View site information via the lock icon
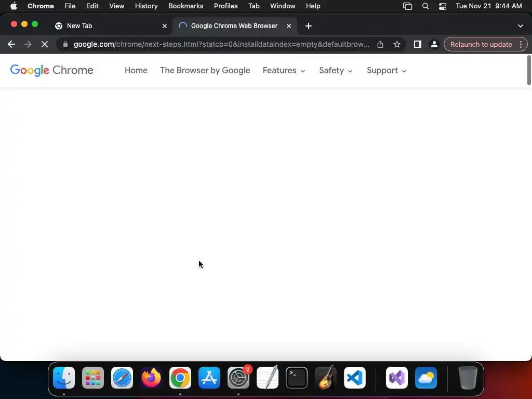This screenshot has height=399, width=532. [65, 44]
